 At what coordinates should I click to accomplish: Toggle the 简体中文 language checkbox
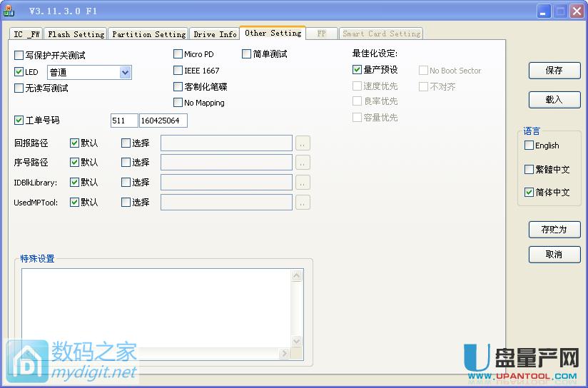tap(529, 193)
